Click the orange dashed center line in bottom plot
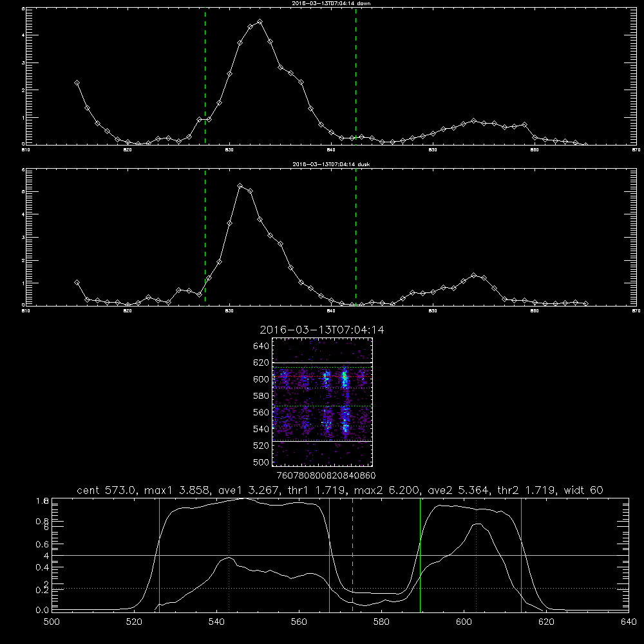 (352, 554)
